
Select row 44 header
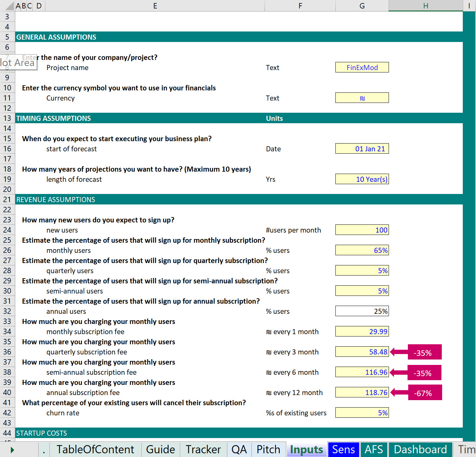pyautogui.click(x=7, y=433)
